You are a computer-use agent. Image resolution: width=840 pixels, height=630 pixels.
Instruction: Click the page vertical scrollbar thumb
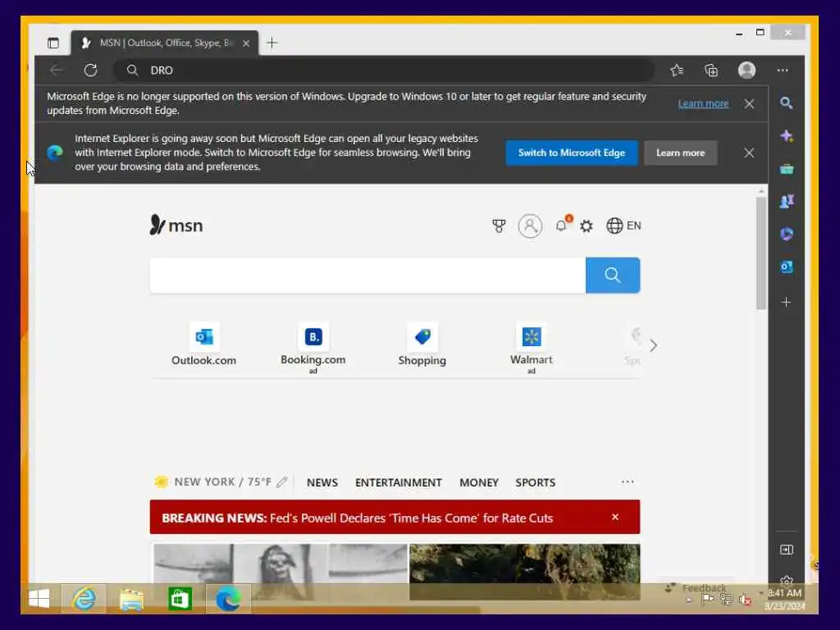point(760,253)
